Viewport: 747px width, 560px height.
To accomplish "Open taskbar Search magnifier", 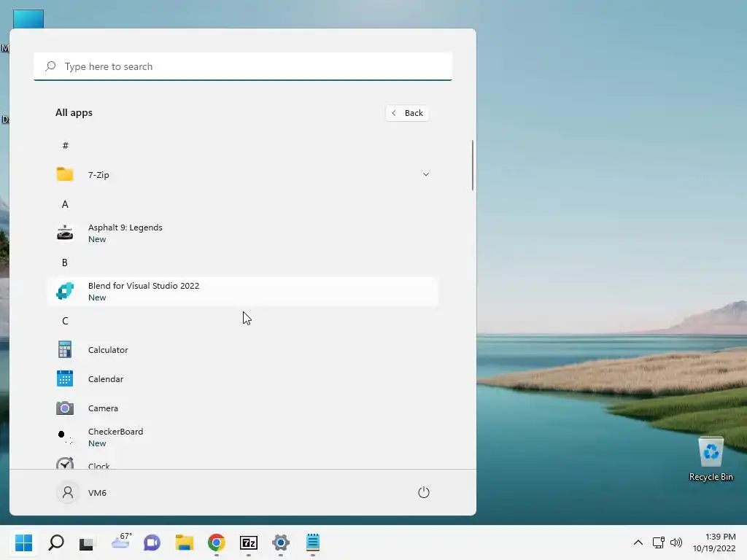I will tap(56, 542).
